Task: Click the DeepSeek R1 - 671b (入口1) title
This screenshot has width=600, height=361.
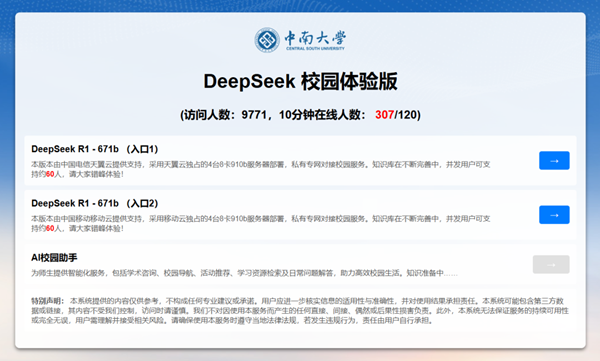Action: pos(95,149)
